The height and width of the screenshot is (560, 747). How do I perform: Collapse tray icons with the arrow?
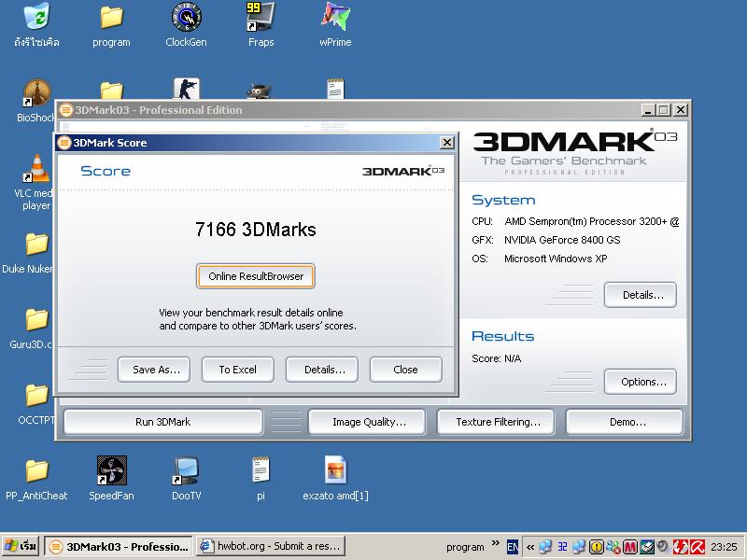[x=529, y=547]
